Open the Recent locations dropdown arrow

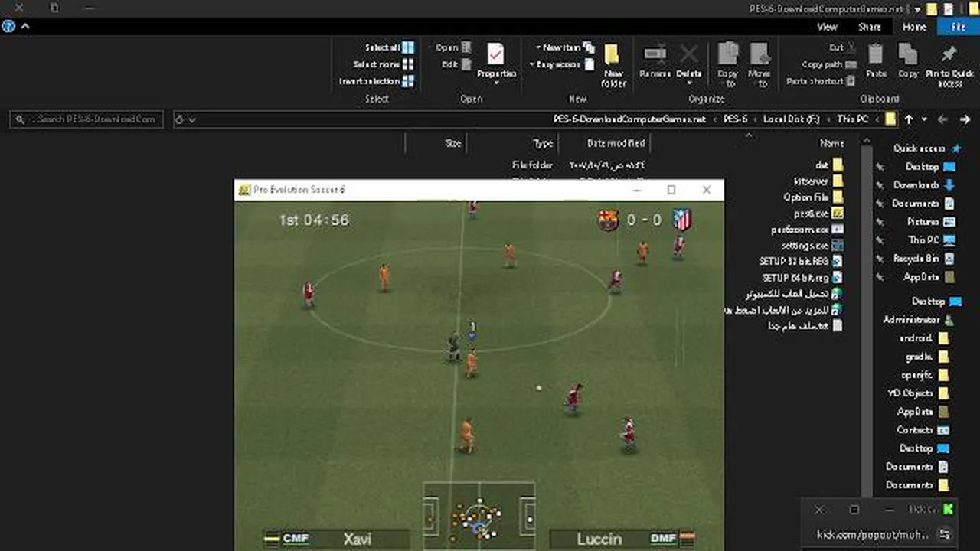[x=924, y=119]
